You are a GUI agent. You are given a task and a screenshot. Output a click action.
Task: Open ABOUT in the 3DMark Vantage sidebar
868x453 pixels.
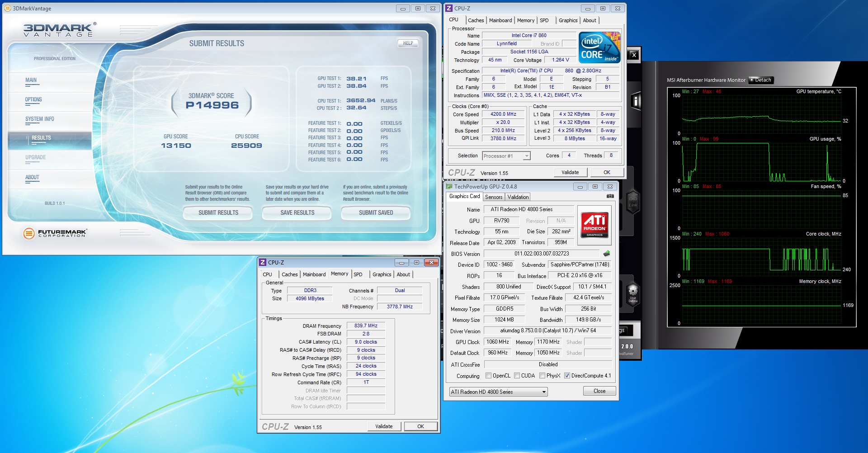point(32,177)
